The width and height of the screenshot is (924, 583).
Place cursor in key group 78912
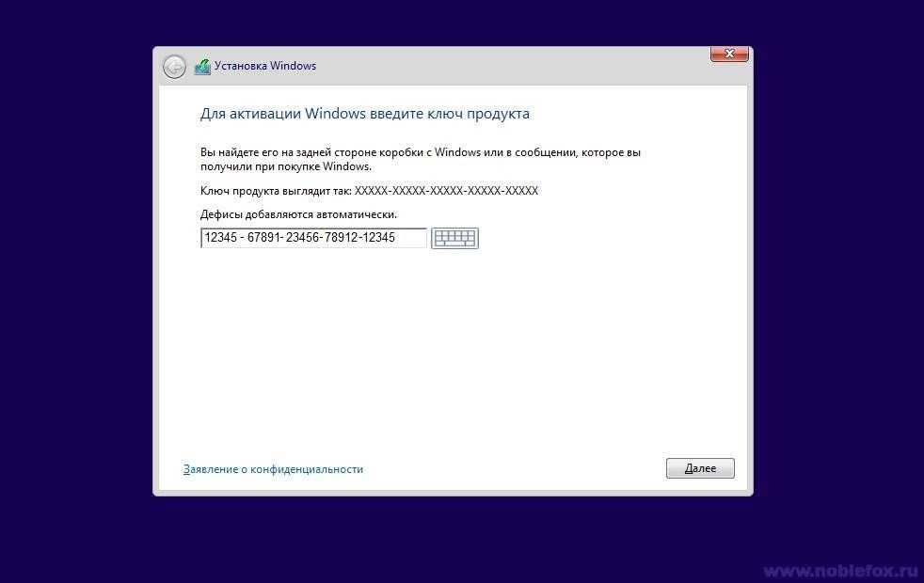[342, 238]
